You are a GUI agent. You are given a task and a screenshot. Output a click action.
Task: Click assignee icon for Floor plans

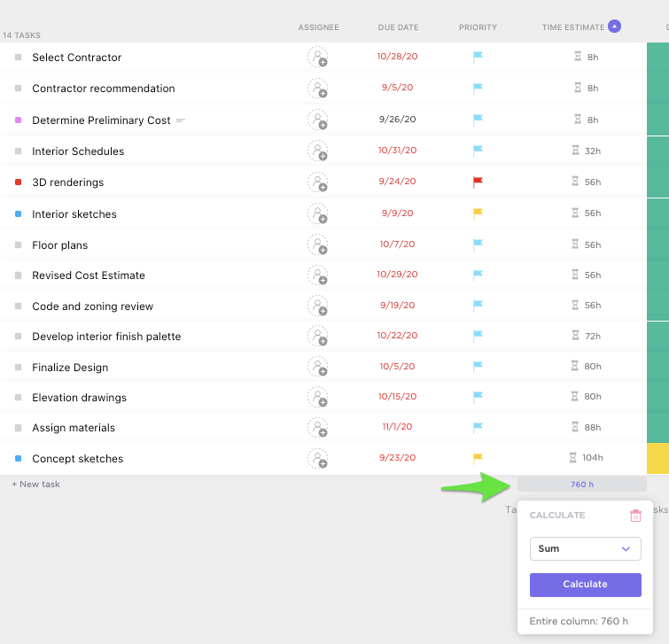[x=317, y=245]
